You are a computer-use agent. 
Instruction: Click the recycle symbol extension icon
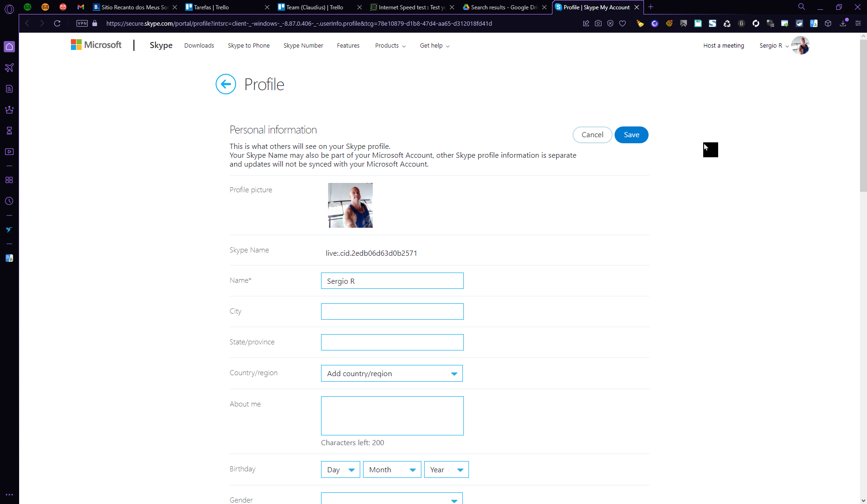(727, 23)
